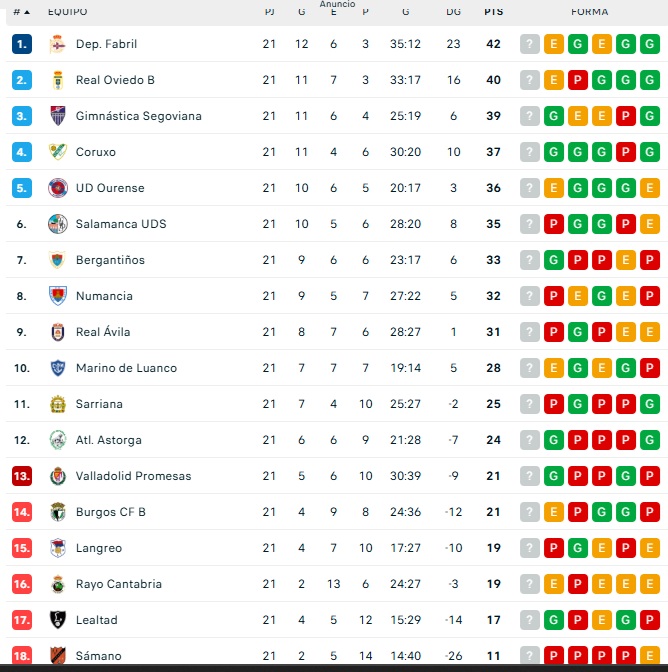Click the Dep. Fabril team crest
Screen dimensions: 668x672
click(x=57, y=44)
